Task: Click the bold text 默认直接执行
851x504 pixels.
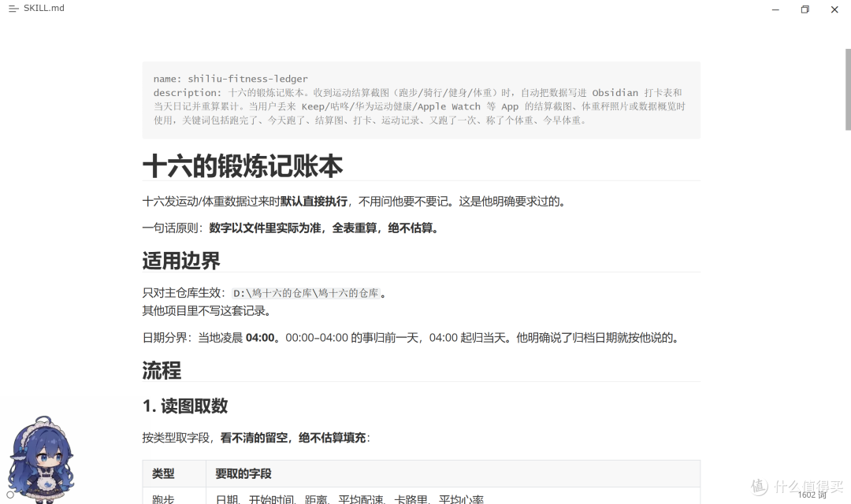Action: point(314,202)
